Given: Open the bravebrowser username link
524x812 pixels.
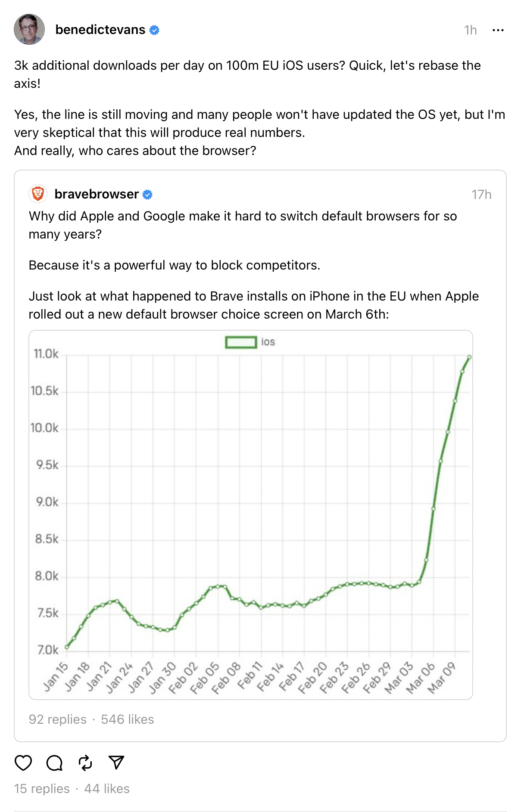Looking at the screenshot, I should click(97, 195).
